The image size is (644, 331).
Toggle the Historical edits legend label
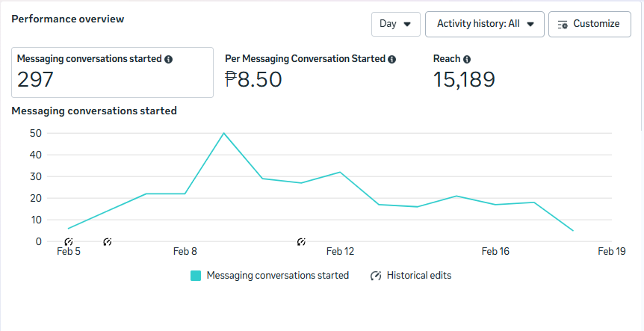coord(418,276)
